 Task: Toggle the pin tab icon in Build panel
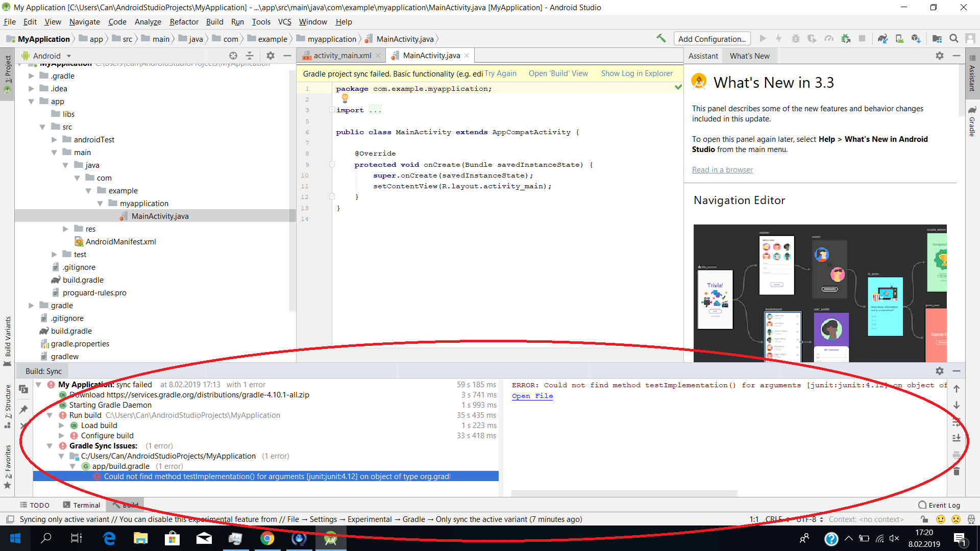point(23,409)
